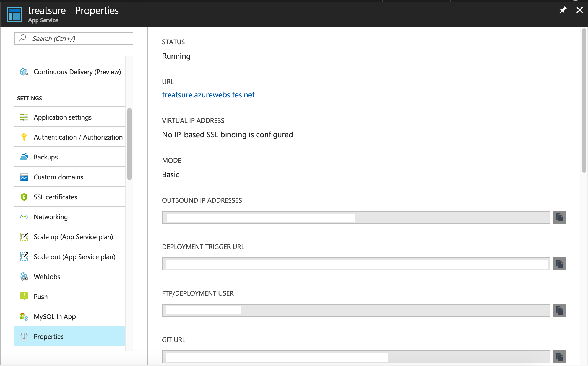This screenshot has height=366, width=588.
Task: Copy the FTP/deployment user
Action: (560, 310)
